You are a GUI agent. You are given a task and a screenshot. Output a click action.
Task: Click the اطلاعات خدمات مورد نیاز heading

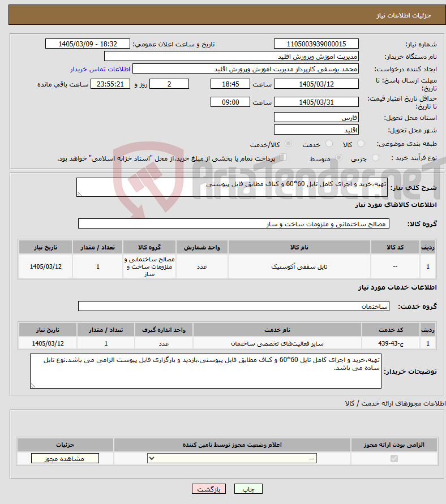pyautogui.click(x=397, y=287)
